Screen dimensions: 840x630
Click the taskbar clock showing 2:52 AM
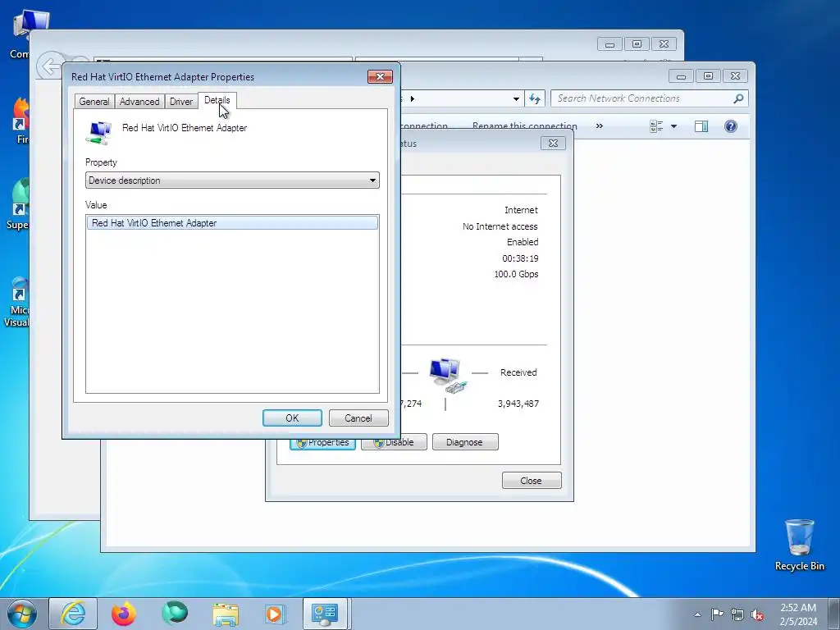click(x=798, y=614)
